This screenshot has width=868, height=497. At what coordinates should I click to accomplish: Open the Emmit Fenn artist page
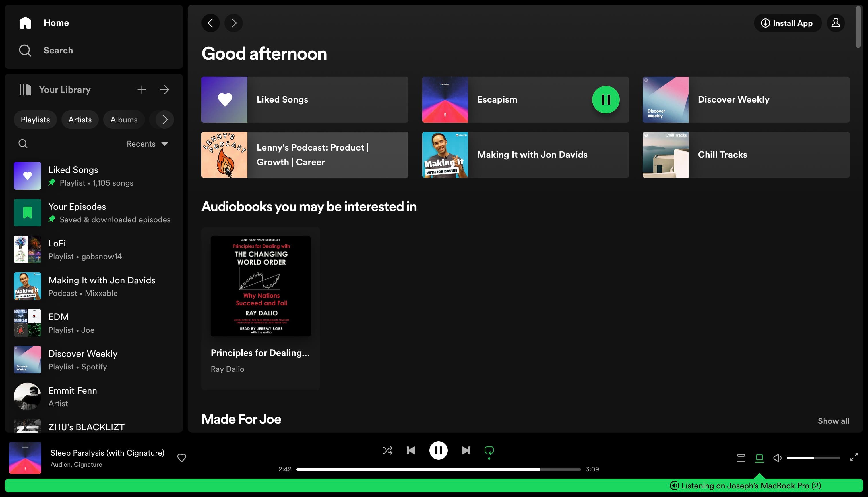click(94, 397)
